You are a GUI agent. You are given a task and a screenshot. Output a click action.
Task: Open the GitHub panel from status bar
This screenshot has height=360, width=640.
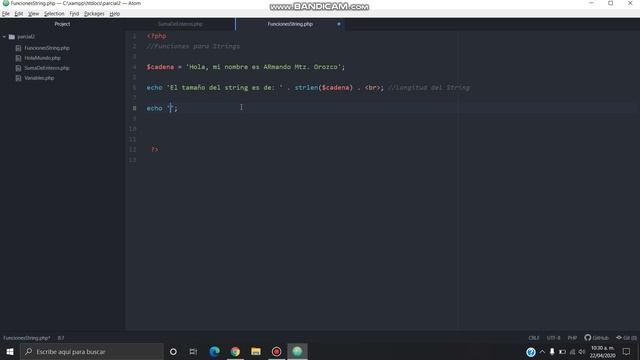[596, 338]
